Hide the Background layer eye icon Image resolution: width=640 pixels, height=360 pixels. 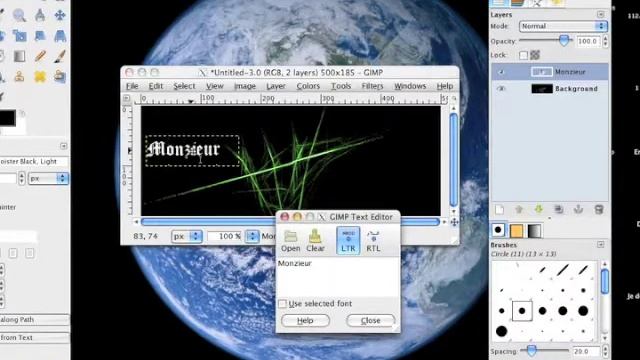tap(501, 89)
